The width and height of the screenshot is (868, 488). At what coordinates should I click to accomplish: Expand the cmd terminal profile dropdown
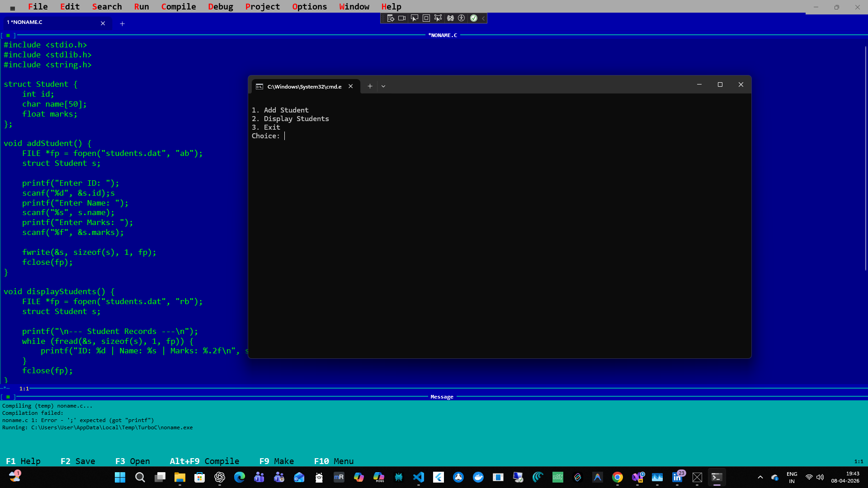[x=383, y=86]
